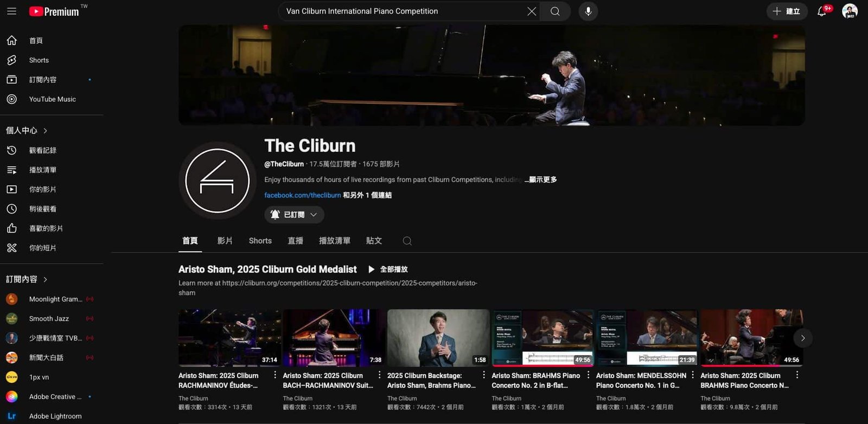Open the notifications bell
The height and width of the screenshot is (424, 868).
[x=821, y=11]
